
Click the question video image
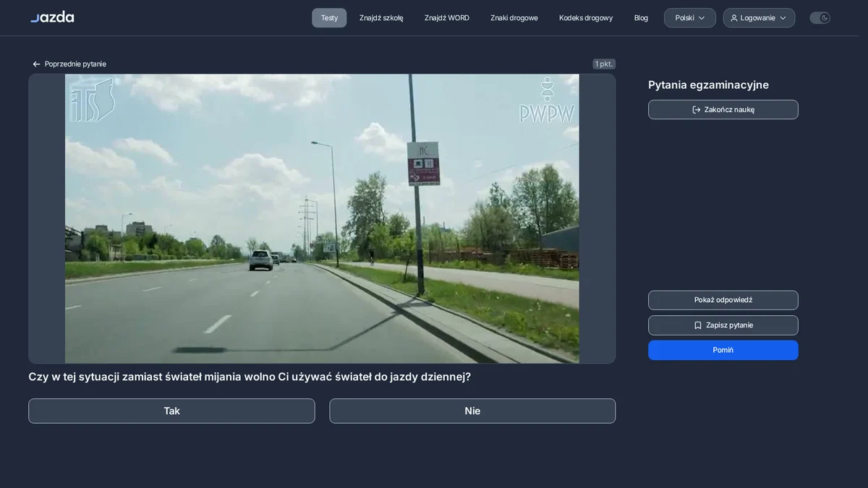pyautogui.click(x=322, y=218)
